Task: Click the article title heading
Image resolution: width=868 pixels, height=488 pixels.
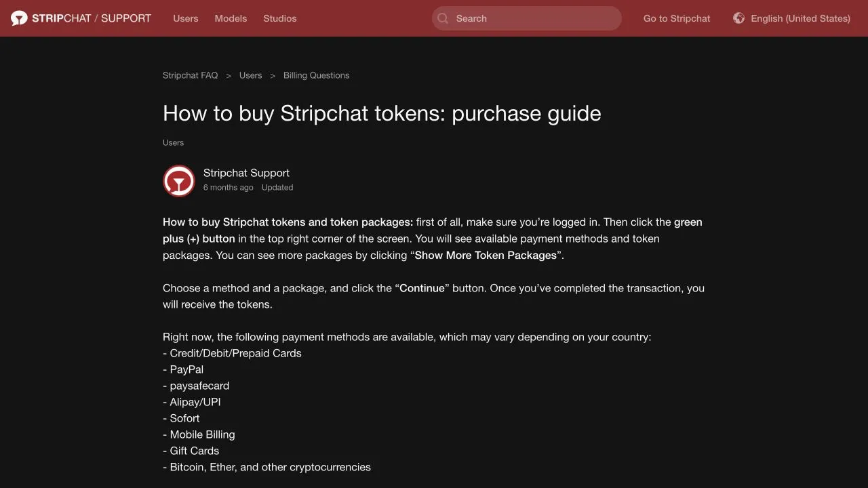Action: (x=382, y=113)
